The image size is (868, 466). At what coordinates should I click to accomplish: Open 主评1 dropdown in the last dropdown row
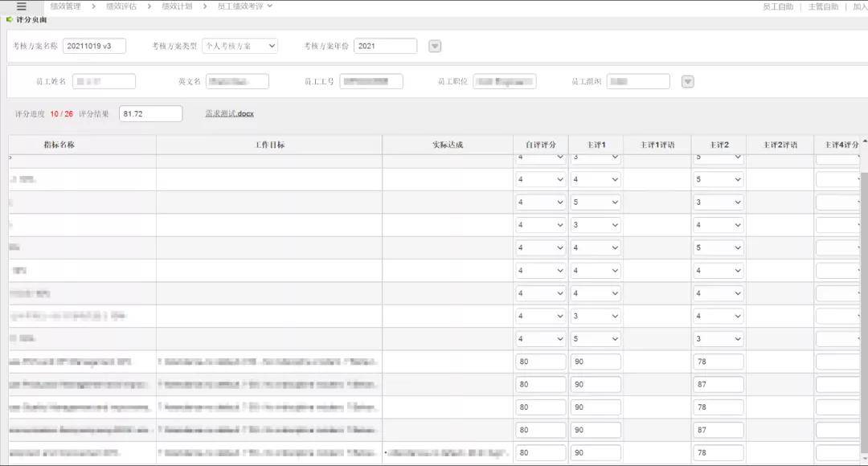click(596, 339)
